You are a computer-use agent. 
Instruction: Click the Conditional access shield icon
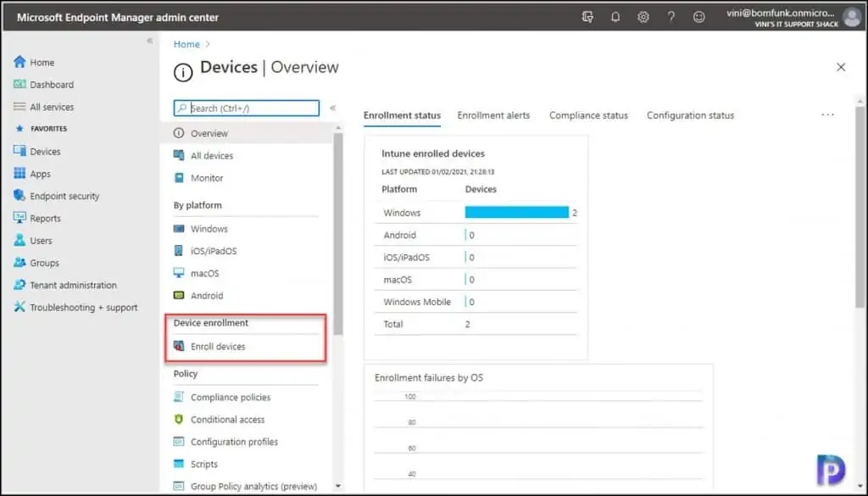(179, 419)
